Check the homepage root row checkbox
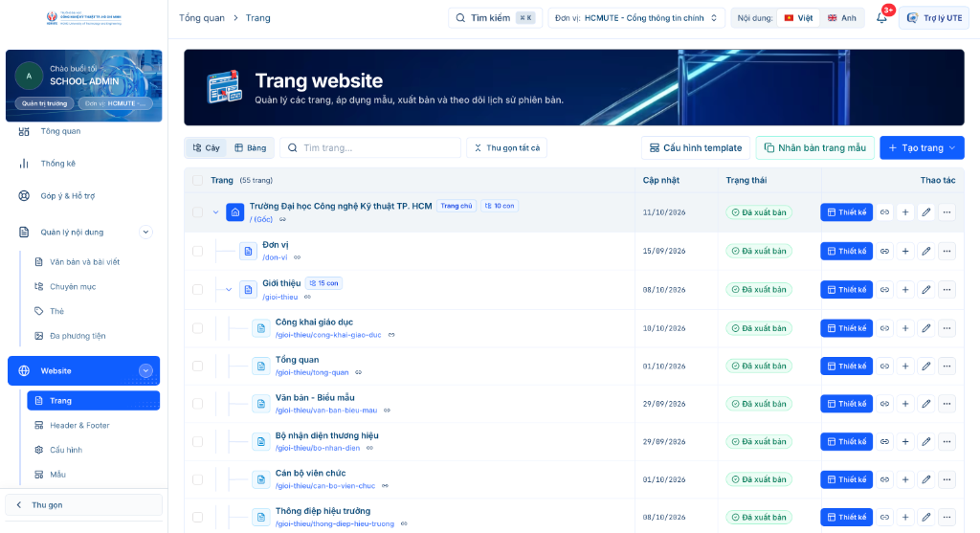The image size is (980, 533). [197, 212]
